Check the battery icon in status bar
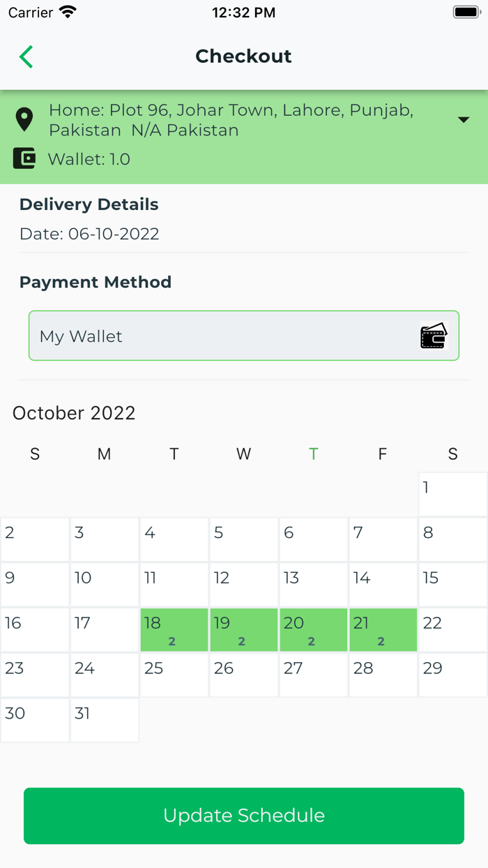This screenshot has width=488, height=868. pos(466,13)
